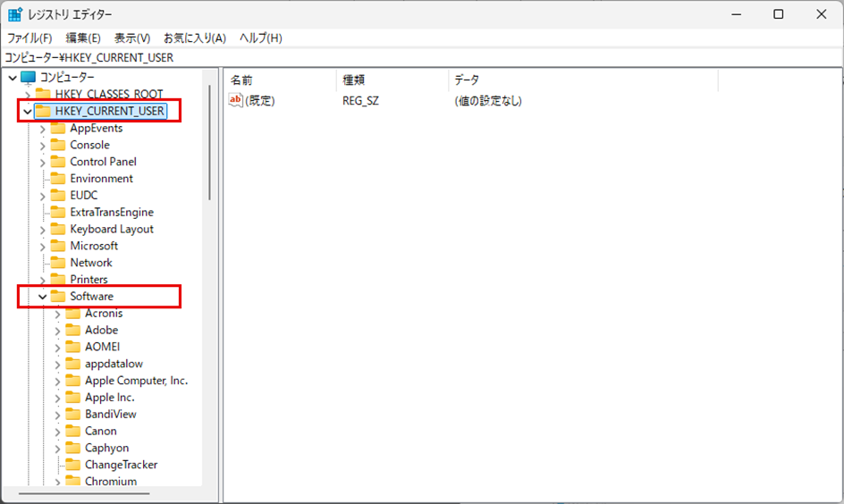Open the ヘルプ(H) menu
This screenshot has height=504, width=844.
[260, 38]
